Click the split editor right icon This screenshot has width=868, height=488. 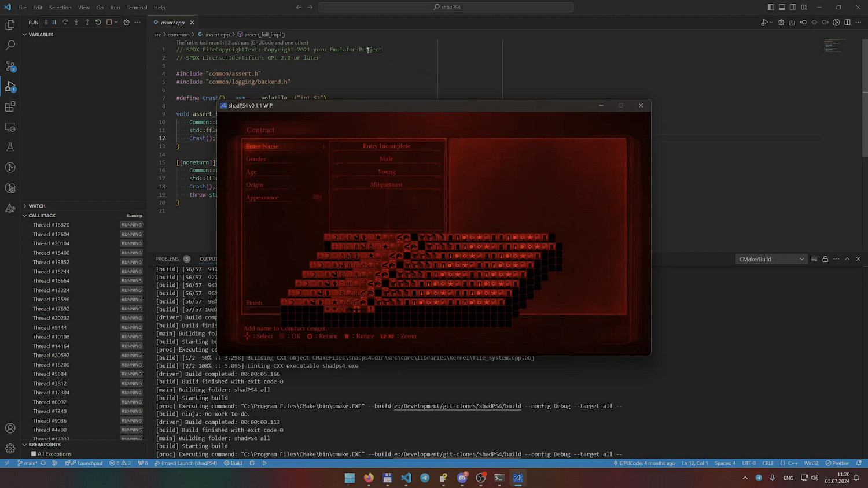click(847, 23)
